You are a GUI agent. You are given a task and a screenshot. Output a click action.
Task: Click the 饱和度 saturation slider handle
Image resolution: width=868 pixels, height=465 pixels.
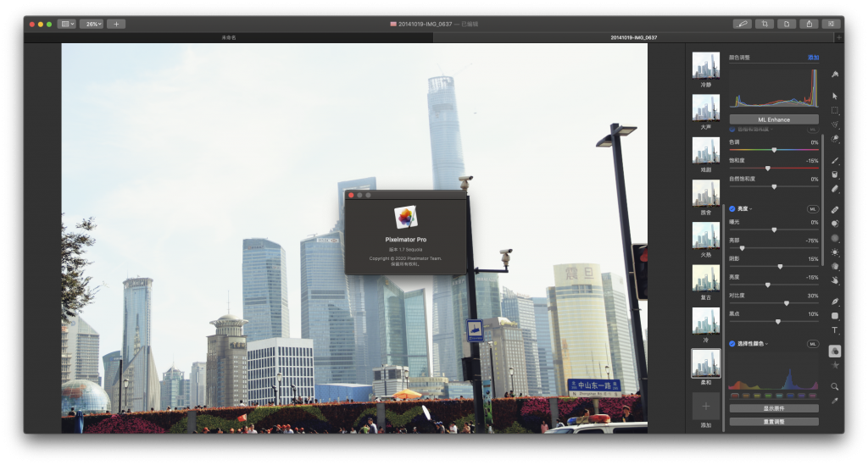767,168
